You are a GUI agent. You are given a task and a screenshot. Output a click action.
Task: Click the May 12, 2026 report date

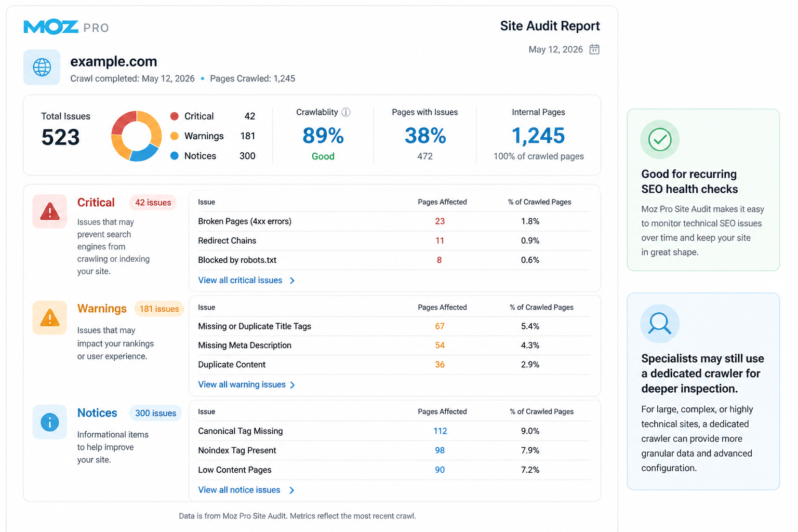coord(555,49)
